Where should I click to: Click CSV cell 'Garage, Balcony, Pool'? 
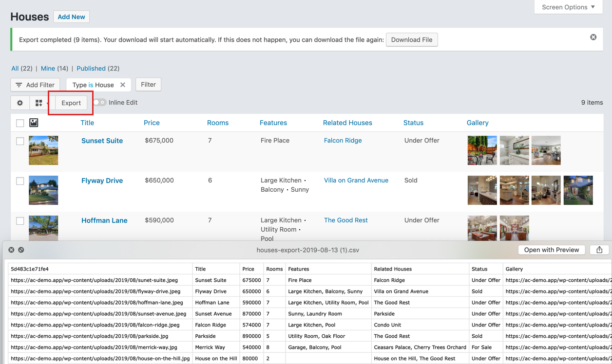point(328,347)
